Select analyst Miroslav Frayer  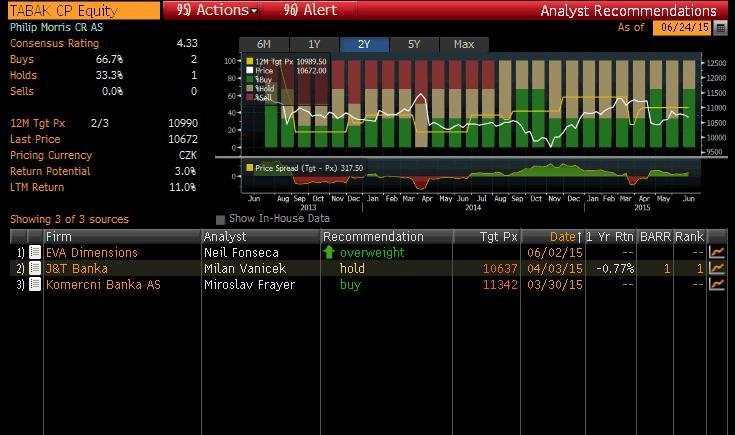[249, 285]
